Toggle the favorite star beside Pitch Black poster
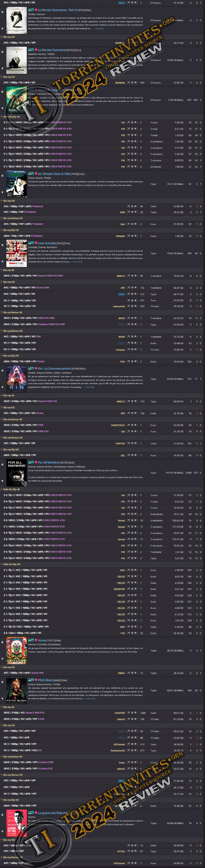The image size is (205, 868). tap(2, 682)
